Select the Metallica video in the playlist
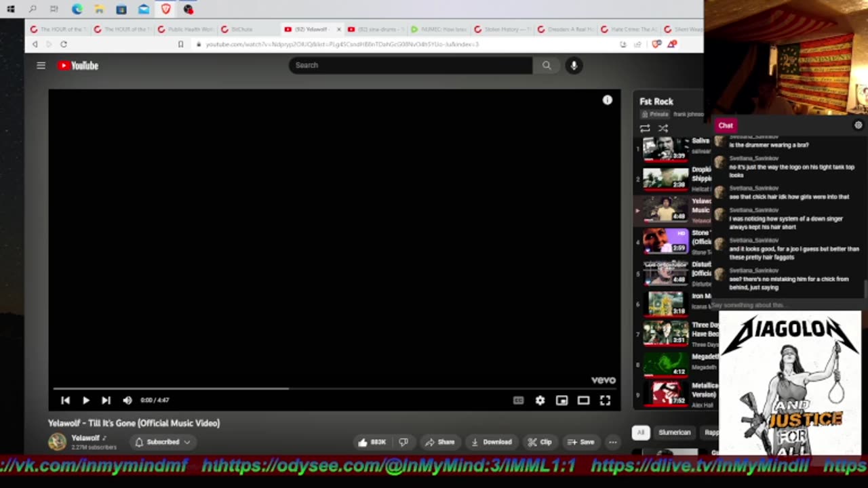Image resolution: width=868 pixels, height=488 pixels. [x=665, y=394]
